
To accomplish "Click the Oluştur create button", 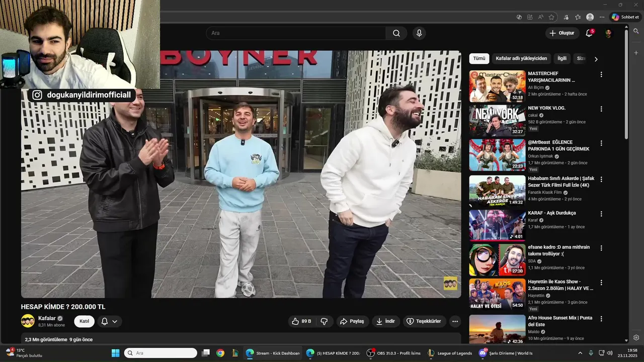I will (x=562, y=33).
